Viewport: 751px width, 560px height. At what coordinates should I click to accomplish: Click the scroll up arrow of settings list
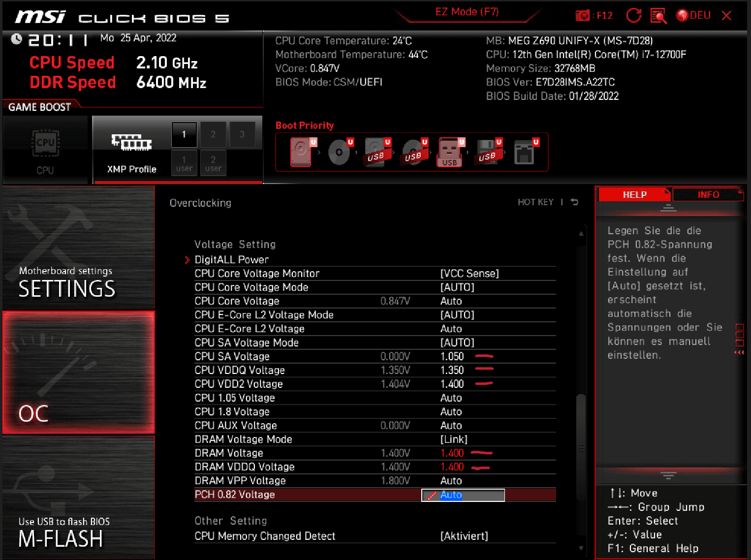pos(581,234)
